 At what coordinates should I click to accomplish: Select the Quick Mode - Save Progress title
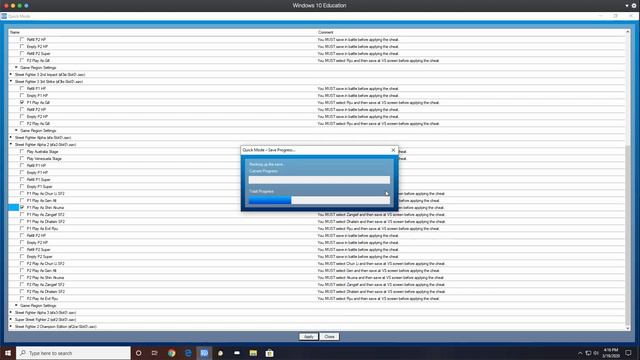click(x=269, y=150)
